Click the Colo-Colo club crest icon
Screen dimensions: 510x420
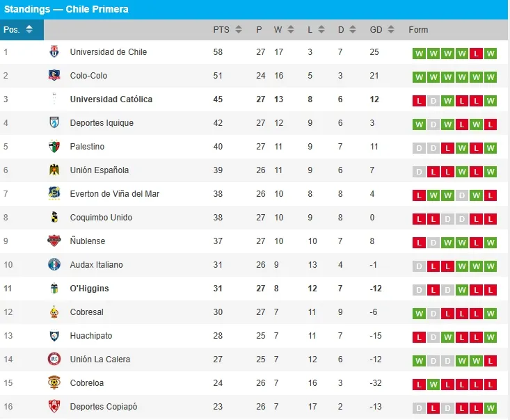click(54, 76)
